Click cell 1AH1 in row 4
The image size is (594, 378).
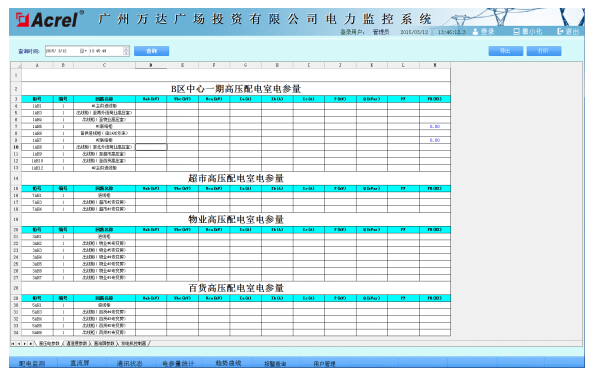click(37, 106)
